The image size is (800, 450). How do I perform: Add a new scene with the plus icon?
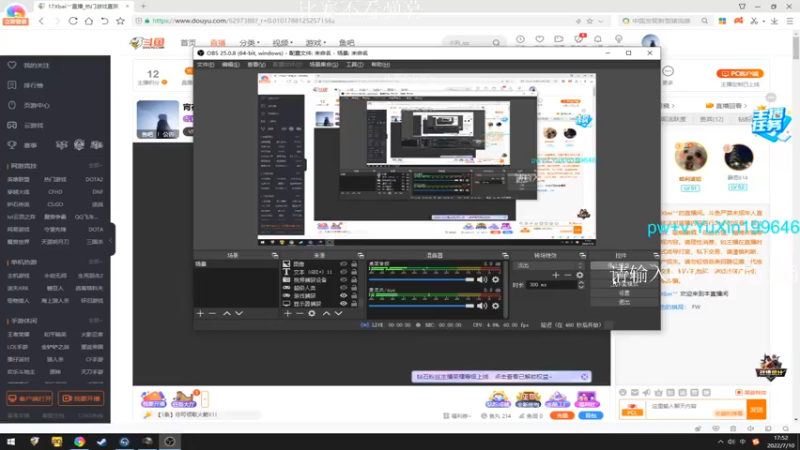coord(200,313)
